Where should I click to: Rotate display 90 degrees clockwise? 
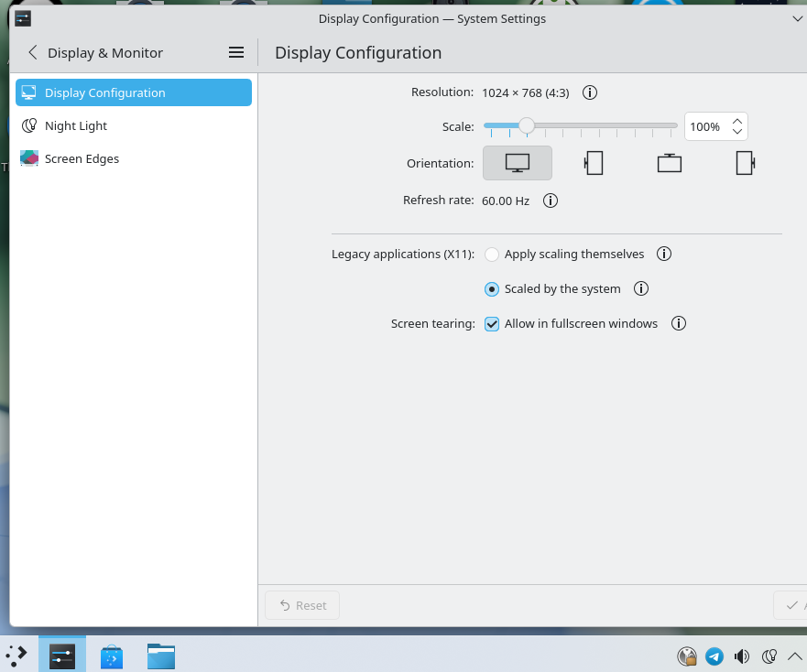pos(746,163)
